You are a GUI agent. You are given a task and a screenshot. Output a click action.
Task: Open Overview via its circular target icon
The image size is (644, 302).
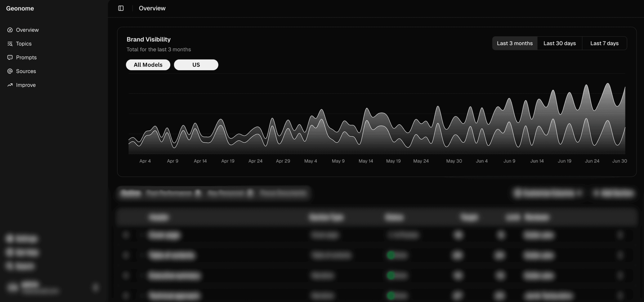(x=10, y=30)
